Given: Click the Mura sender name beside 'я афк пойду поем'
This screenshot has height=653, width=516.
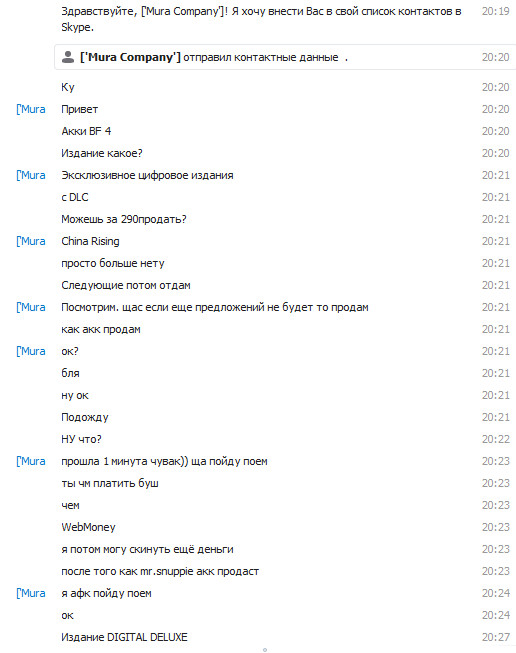Looking at the screenshot, I should click(x=31, y=593).
